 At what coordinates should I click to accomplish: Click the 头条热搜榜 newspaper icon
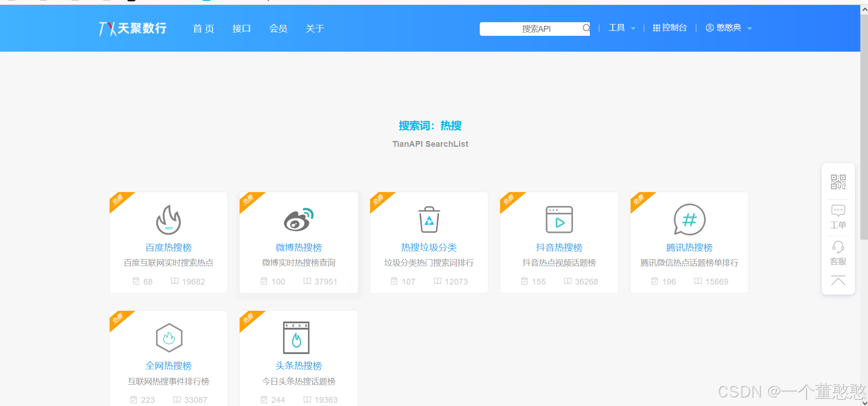(x=296, y=338)
